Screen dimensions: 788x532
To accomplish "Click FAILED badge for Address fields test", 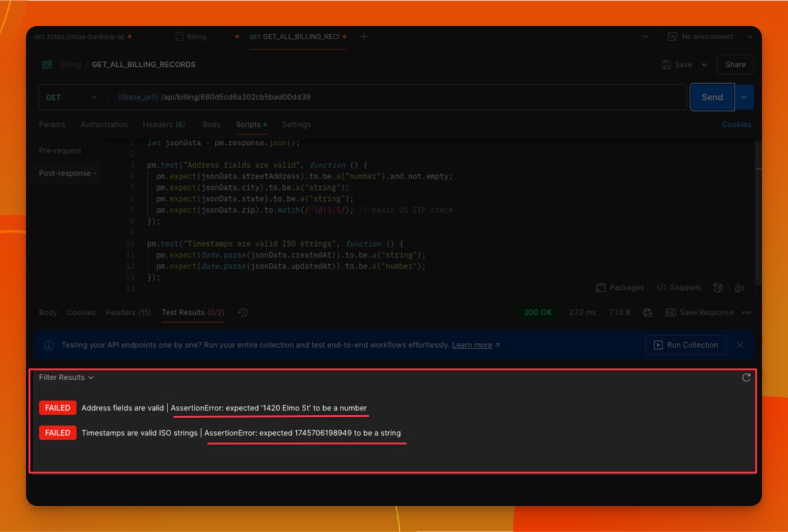I will click(57, 408).
